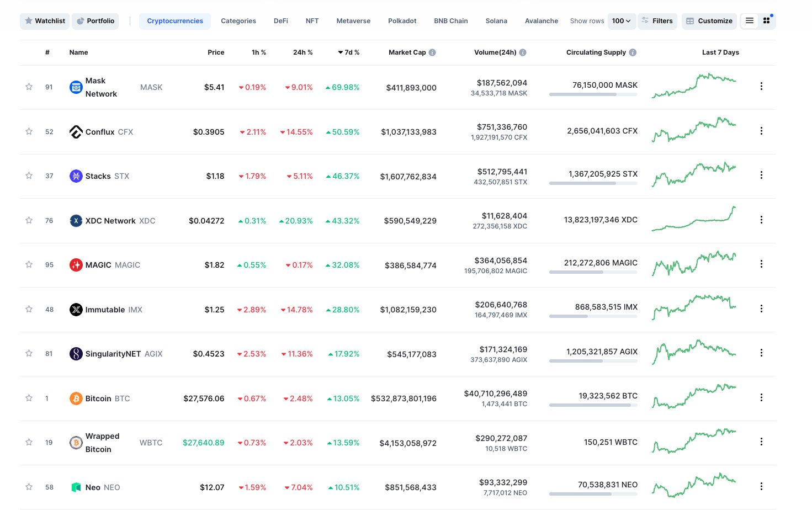Open Circulating Supply info tooltip icon
Image resolution: width=812 pixels, height=510 pixels.
[x=633, y=52]
